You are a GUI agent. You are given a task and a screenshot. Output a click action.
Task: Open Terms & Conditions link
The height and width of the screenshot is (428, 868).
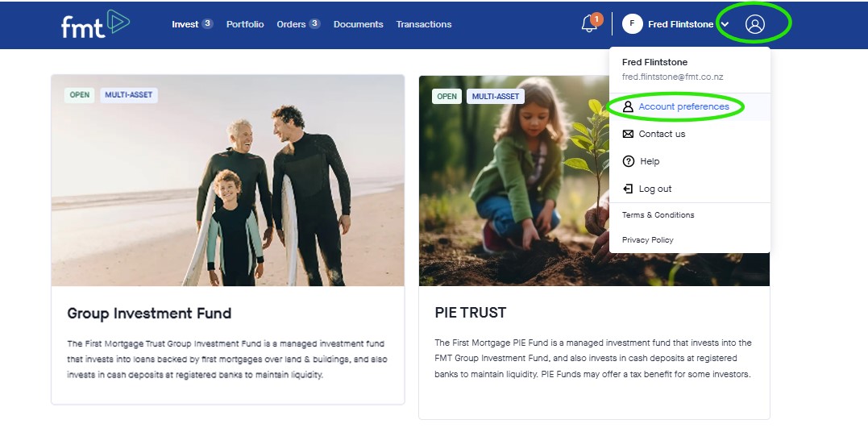(658, 215)
